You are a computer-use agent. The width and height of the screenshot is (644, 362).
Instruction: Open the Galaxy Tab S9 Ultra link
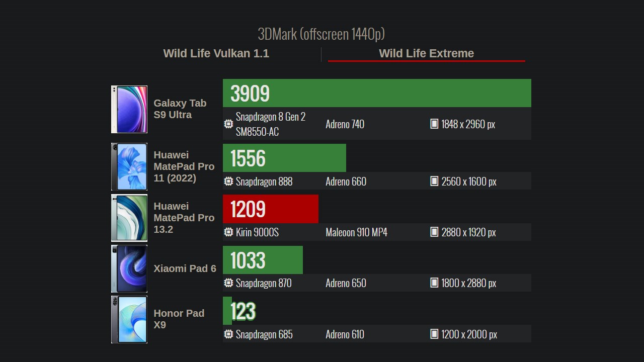(x=180, y=109)
